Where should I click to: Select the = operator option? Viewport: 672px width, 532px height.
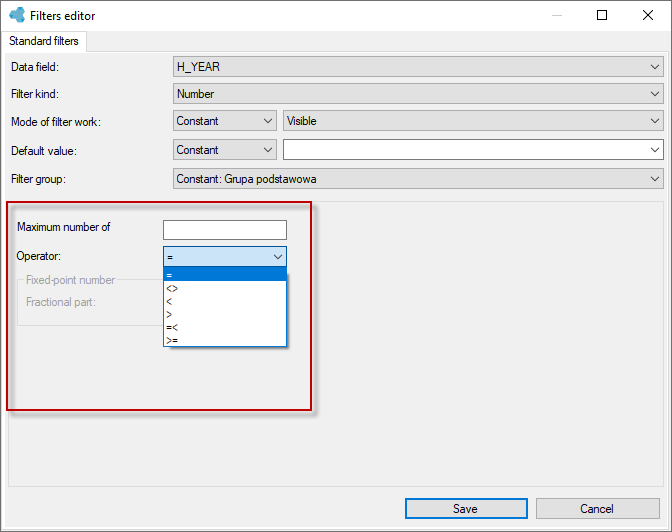pyautogui.click(x=225, y=275)
